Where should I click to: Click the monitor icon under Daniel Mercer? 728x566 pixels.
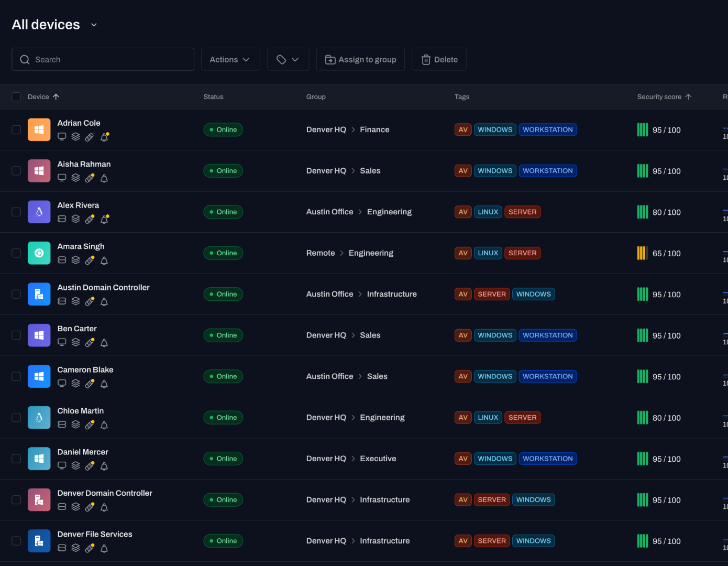pyautogui.click(x=62, y=466)
